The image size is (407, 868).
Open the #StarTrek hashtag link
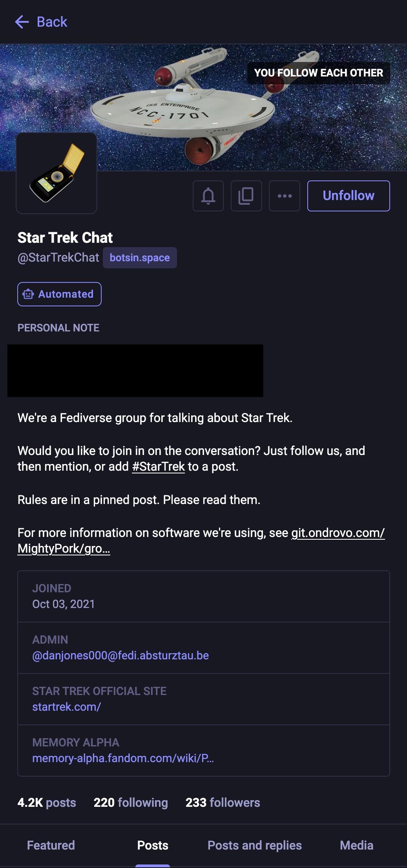tap(158, 467)
